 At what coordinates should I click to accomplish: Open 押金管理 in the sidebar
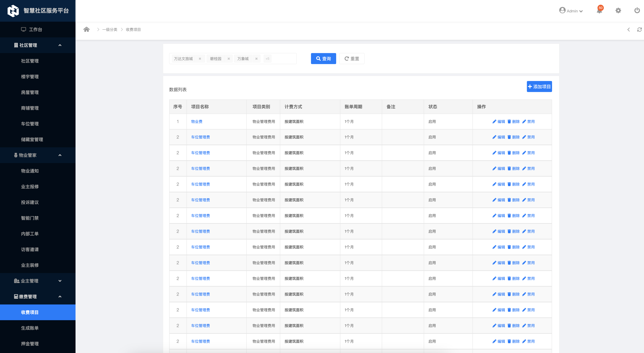[38, 344]
